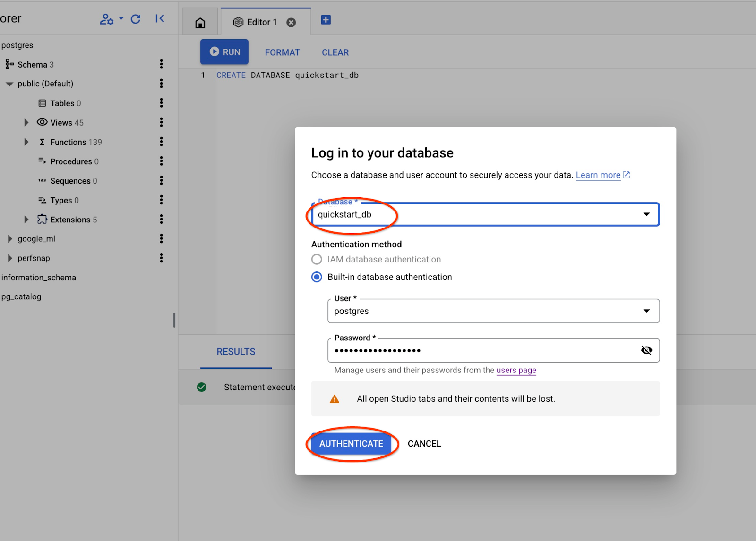Close the Editor 1 tab
This screenshot has height=541, width=756.
coord(292,23)
